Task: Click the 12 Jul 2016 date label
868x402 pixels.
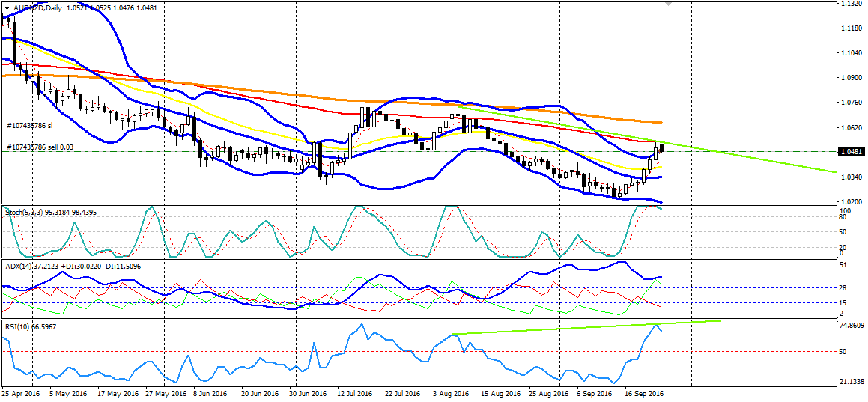Action: coord(354,394)
